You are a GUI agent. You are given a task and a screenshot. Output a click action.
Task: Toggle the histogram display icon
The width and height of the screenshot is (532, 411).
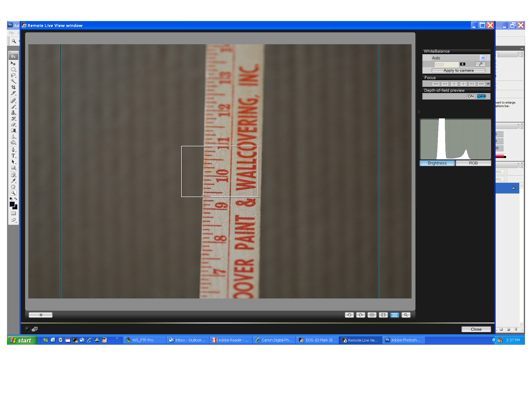click(x=394, y=315)
